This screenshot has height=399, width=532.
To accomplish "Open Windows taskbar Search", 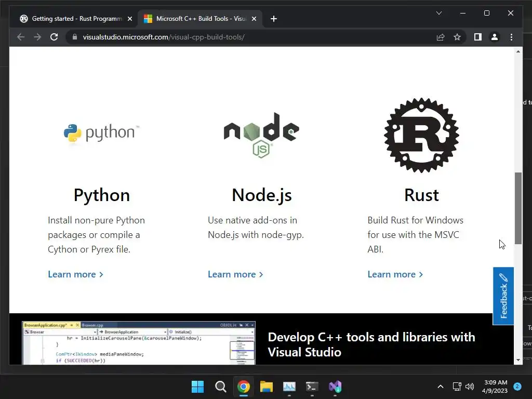I will click(220, 387).
